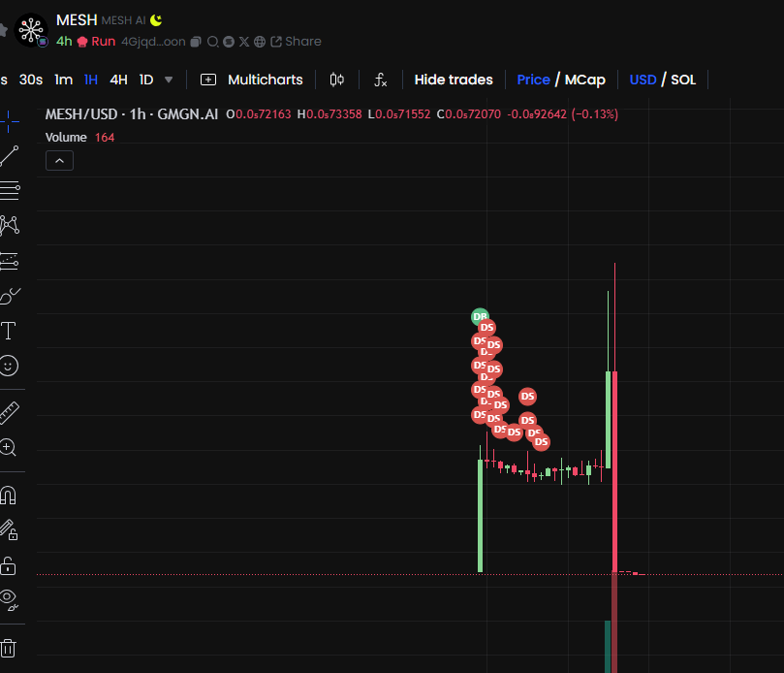
Task: Click the green DB trade marker
Action: click(479, 316)
